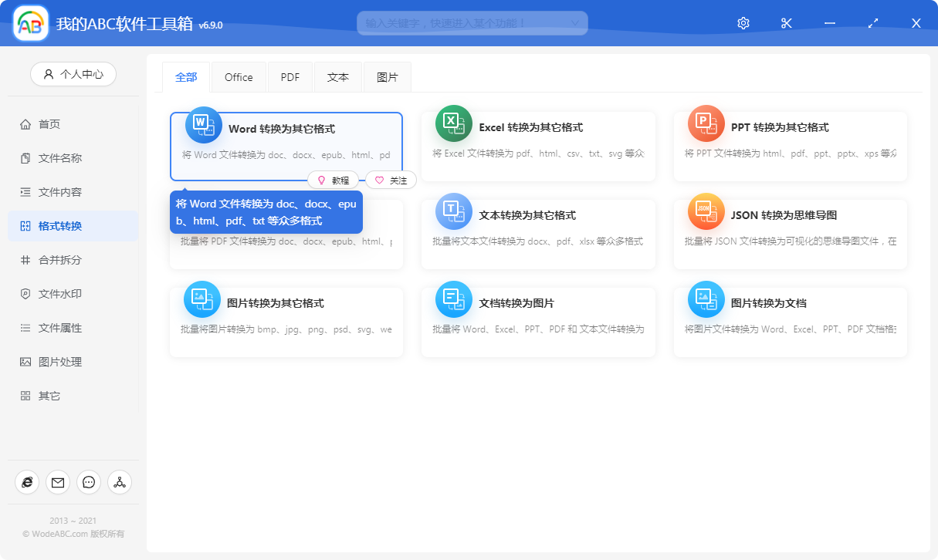Click the chat feedback bubble icon

(89, 482)
